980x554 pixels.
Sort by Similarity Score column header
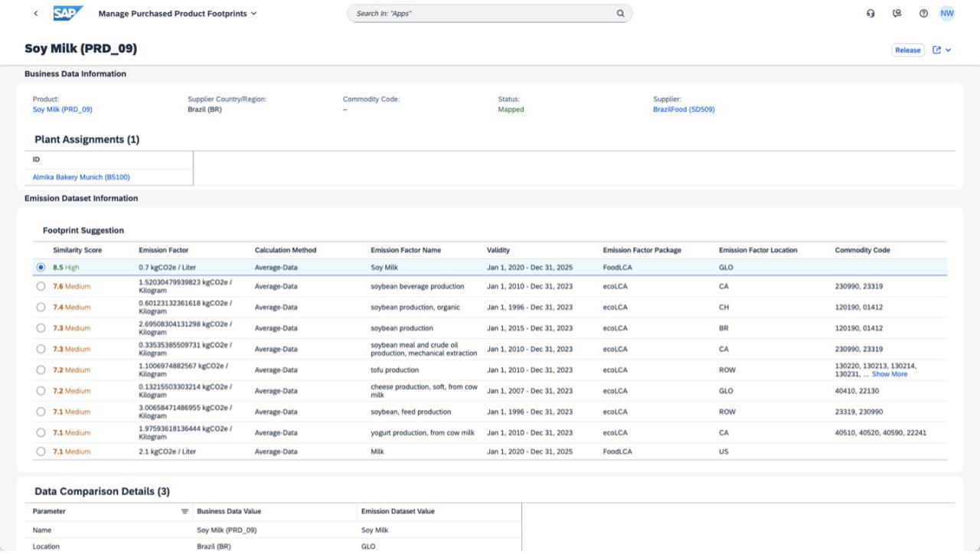[77, 250]
